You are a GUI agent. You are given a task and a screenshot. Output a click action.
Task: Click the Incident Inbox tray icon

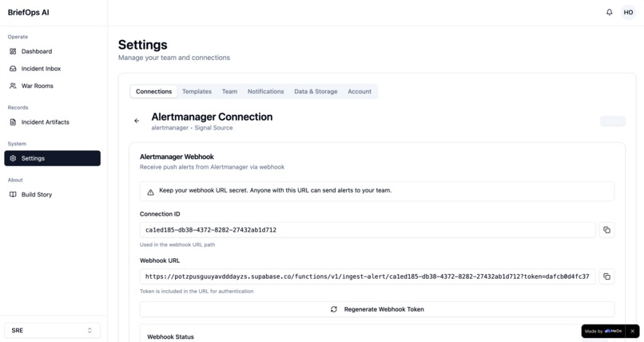(13, 69)
